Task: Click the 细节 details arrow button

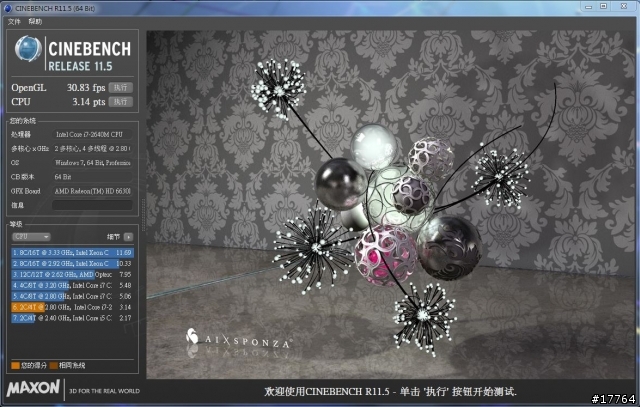Action: point(128,237)
